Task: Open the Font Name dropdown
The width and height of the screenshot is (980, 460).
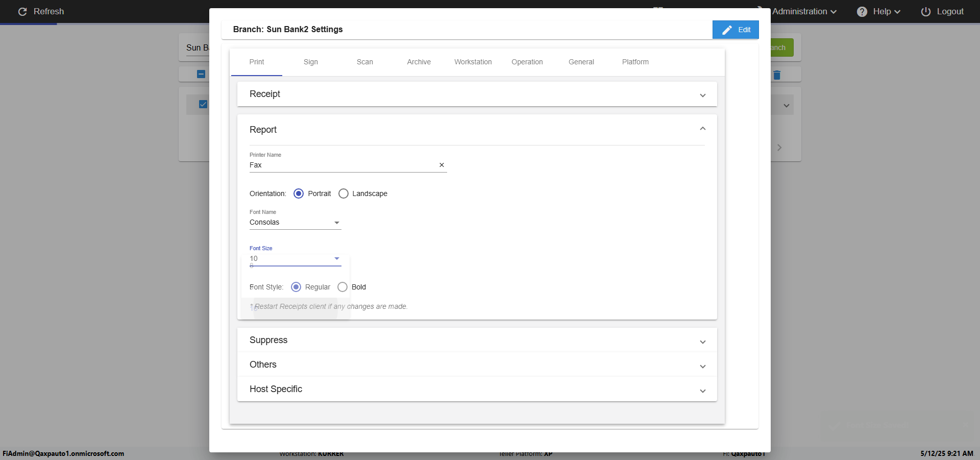Action: pos(295,223)
